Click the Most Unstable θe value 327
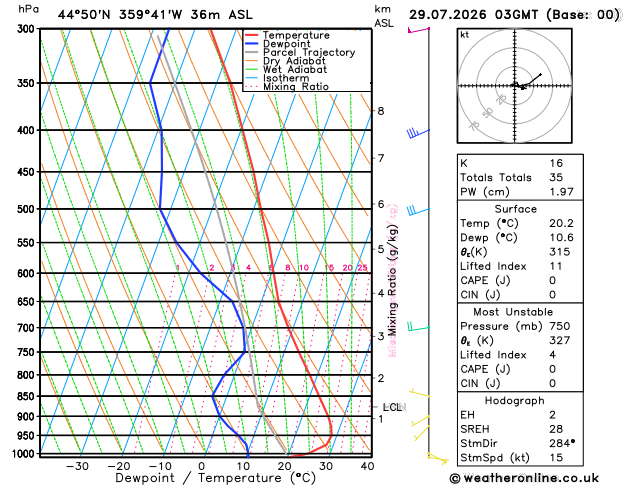This screenshot has height=486, width=629. coord(559,340)
